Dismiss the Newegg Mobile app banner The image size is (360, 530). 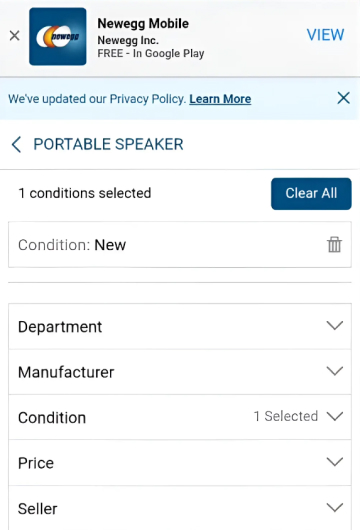point(15,35)
